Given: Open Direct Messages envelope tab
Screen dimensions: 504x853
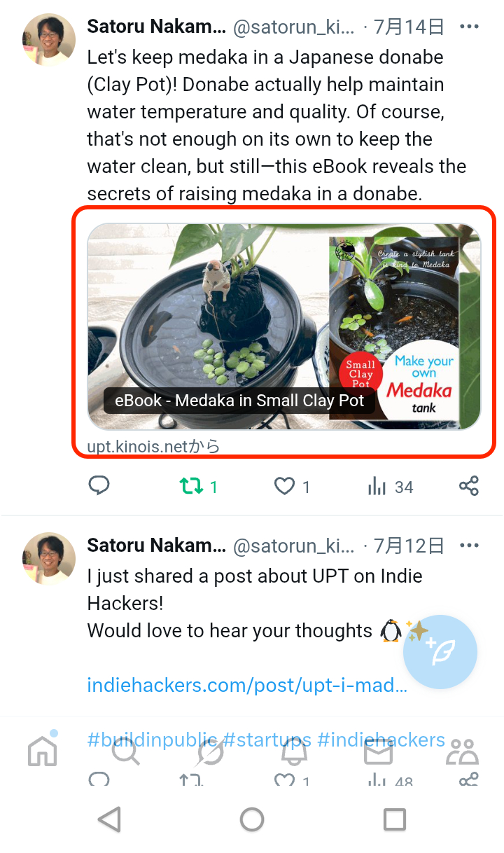Looking at the screenshot, I should click(378, 751).
